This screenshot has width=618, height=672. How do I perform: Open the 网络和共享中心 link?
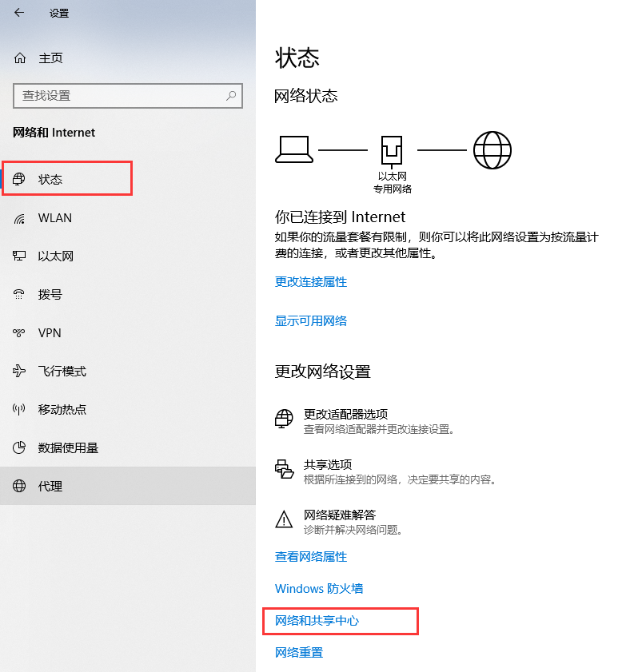(x=317, y=621)
